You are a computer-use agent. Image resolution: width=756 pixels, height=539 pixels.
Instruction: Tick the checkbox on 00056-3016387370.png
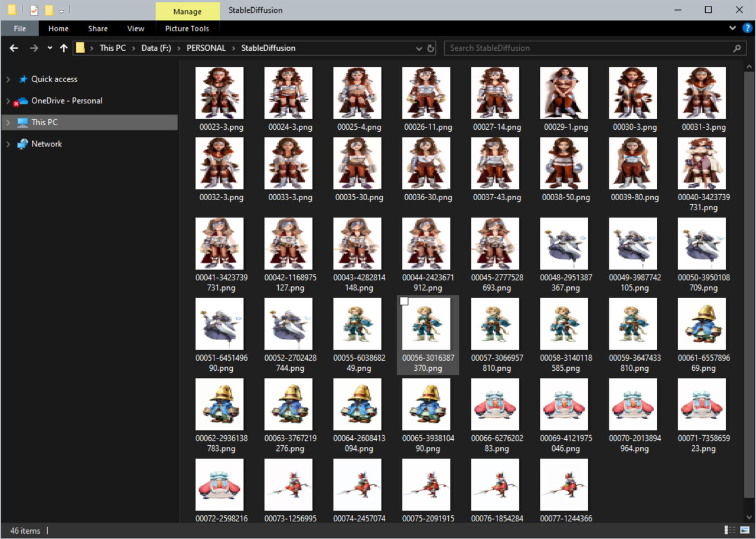pyautogui.click(x=405, y=302)
